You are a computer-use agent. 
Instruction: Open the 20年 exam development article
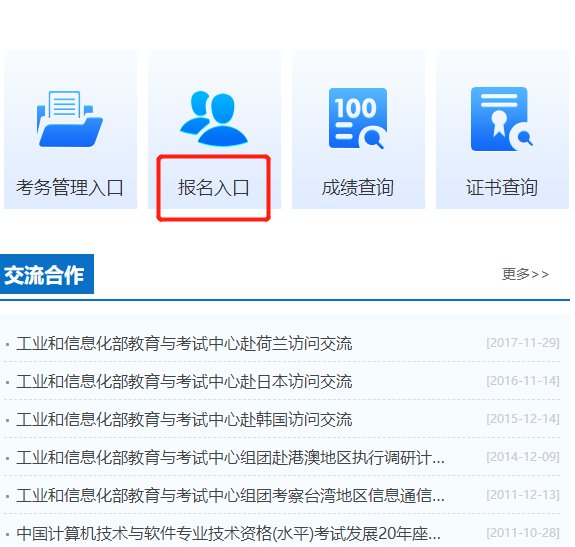coord(228,534)
